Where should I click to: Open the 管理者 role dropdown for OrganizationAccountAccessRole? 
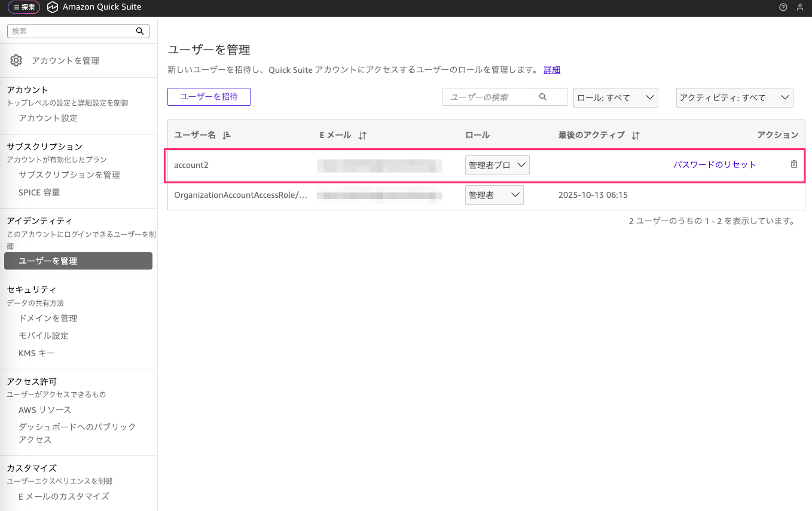coord(494,195)
